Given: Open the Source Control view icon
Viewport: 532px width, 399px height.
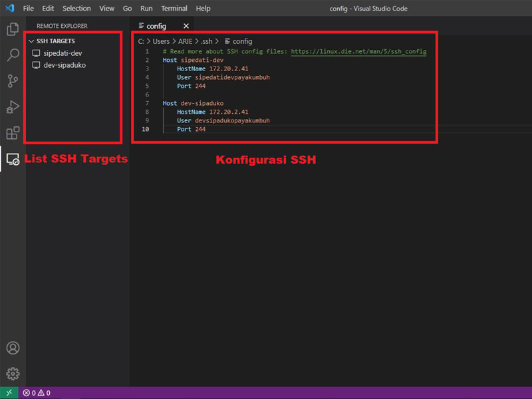Looking at the screenshot, I should [x=13, y=80].
